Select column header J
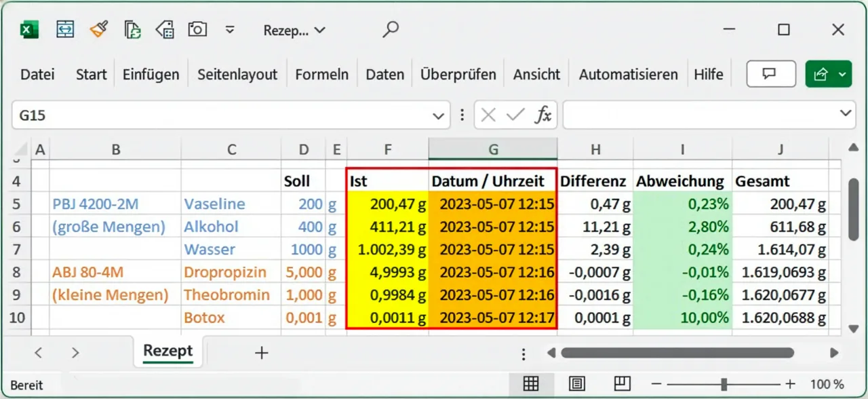 tap(781, 150)
